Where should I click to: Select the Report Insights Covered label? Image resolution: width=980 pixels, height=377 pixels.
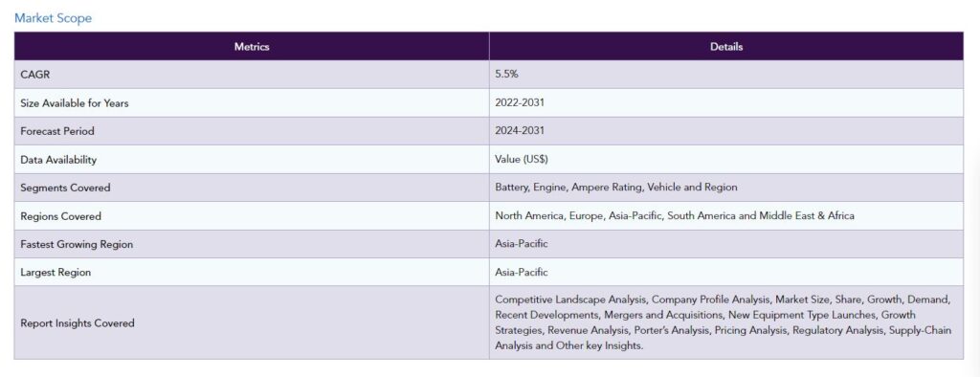tap(78, 323)
